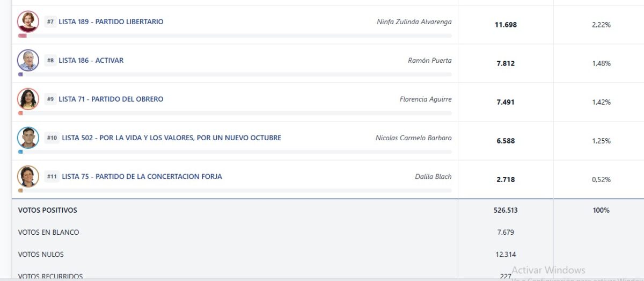Click the #7 rank badge
Screen dimensions: 644x281
coord(50,22)
